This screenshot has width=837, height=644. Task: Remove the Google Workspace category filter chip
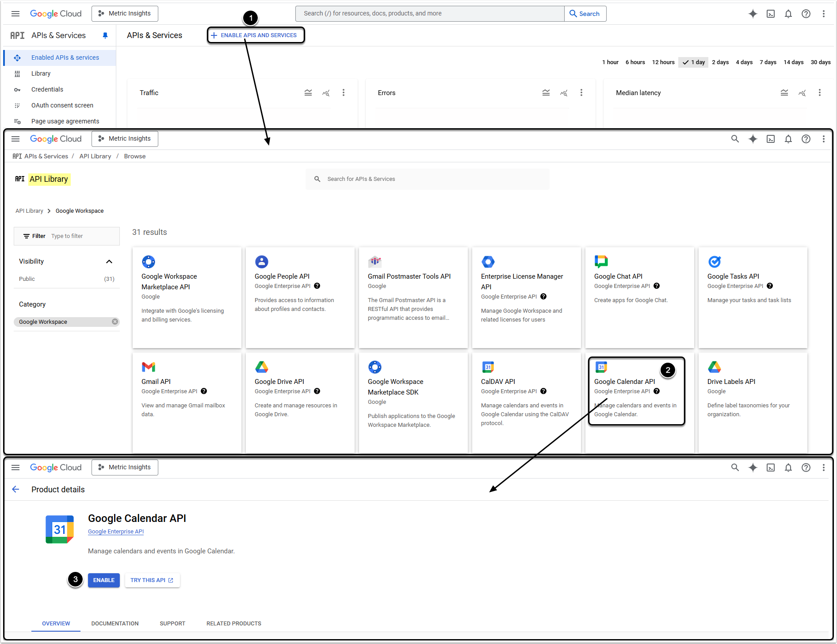click(115, 322)
